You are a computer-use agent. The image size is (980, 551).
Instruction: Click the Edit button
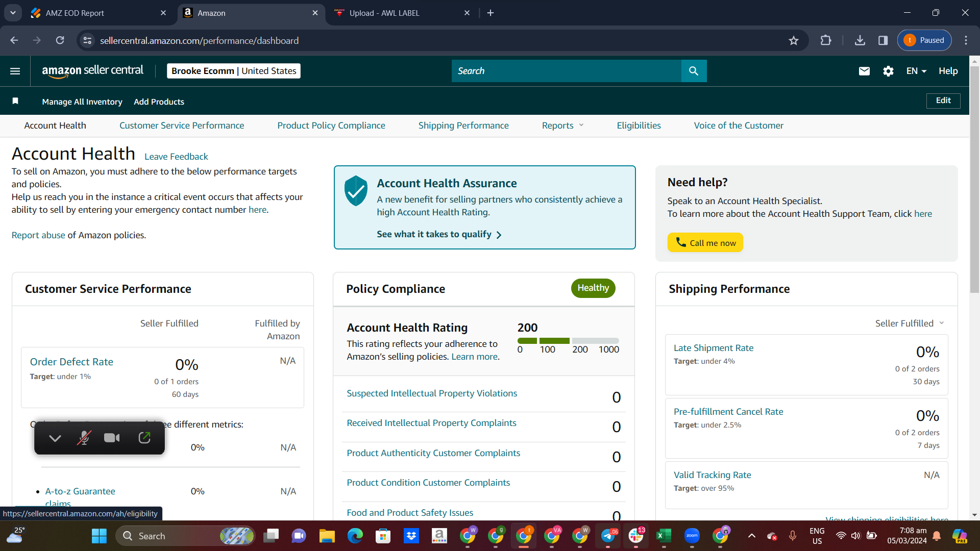click(x=943, y=101)
